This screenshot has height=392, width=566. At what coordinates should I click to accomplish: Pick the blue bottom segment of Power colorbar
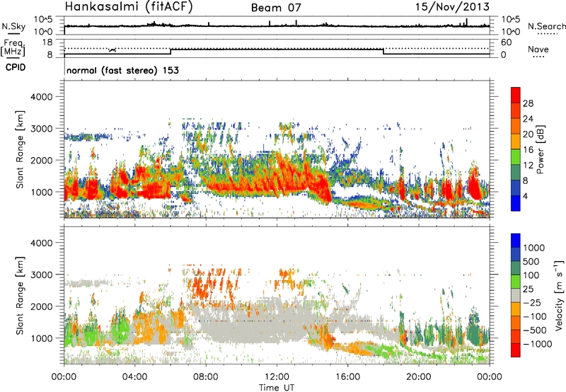point(516,204)
